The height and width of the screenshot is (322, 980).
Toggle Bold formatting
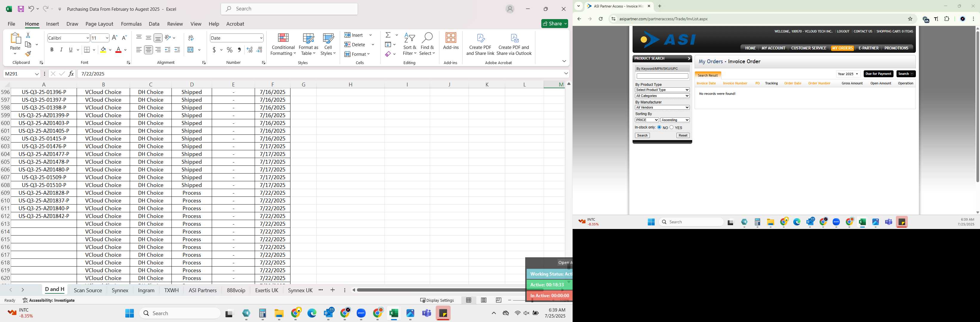pos(52,50)
